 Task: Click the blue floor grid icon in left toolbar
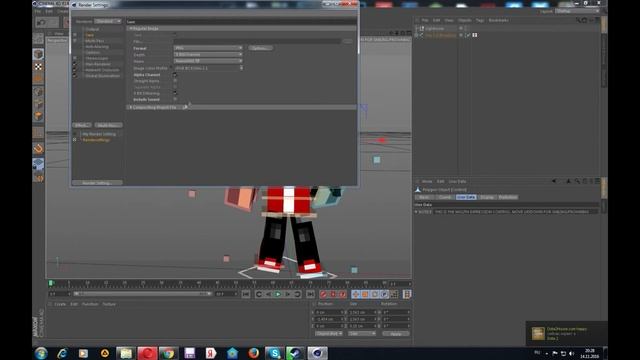tap(38, 164)
